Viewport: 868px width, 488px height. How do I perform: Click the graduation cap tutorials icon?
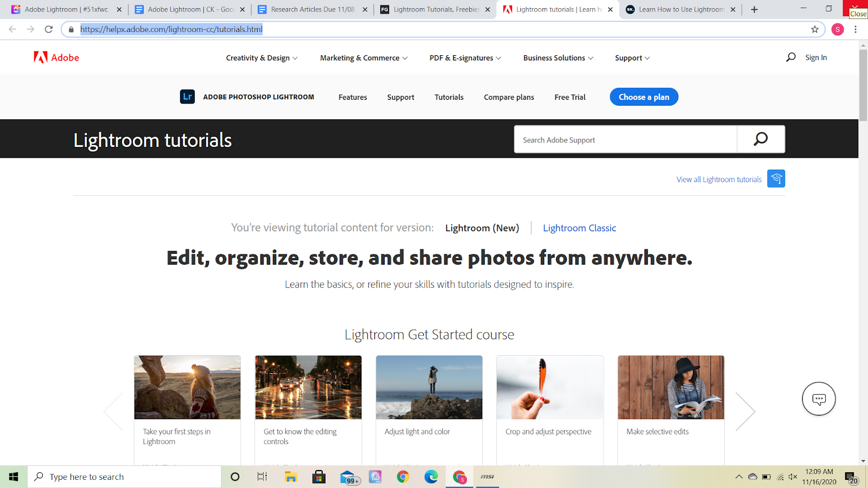tap(776, 179)
